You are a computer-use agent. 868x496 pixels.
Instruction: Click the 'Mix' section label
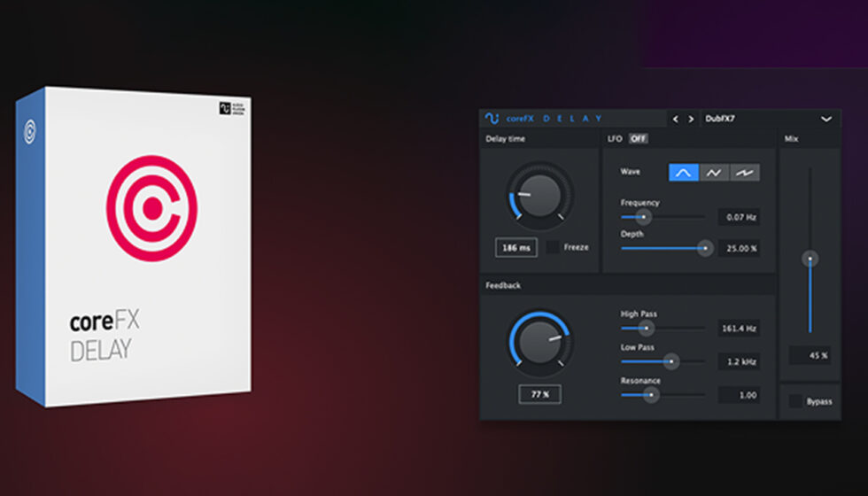[x=792, y=139]
